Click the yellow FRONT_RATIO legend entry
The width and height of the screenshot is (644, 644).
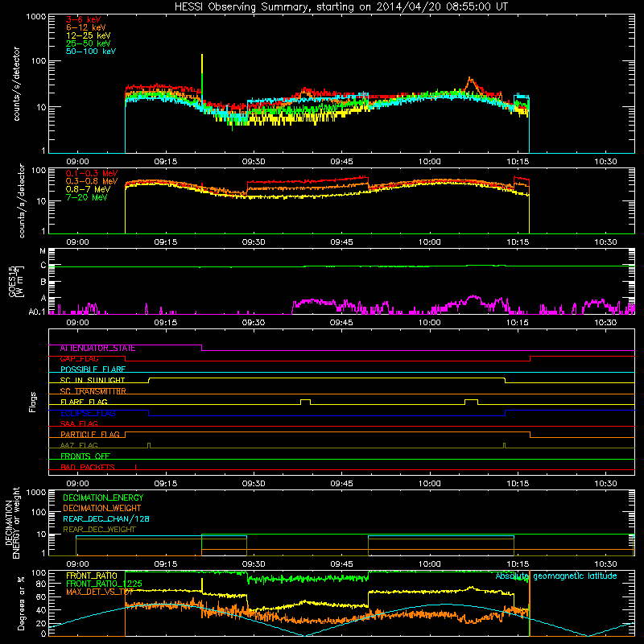point(92,576)
